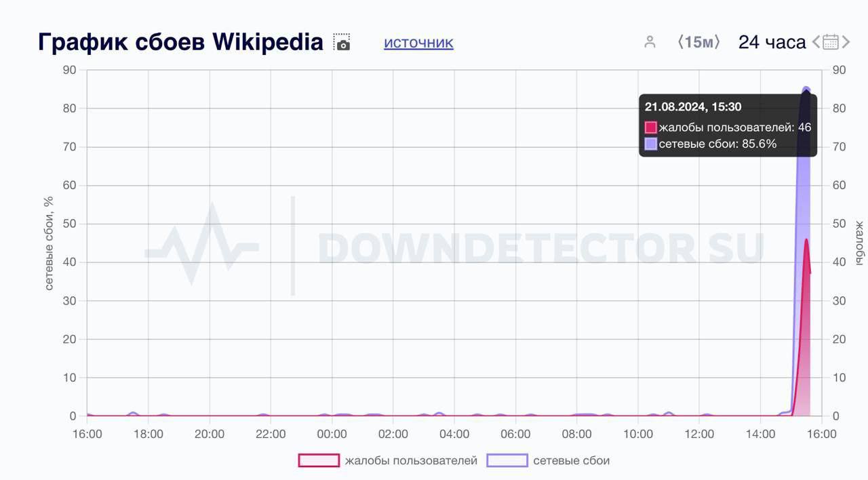Open the 15м interval selector
The image size is (868, 480).
tap(698, 41)
